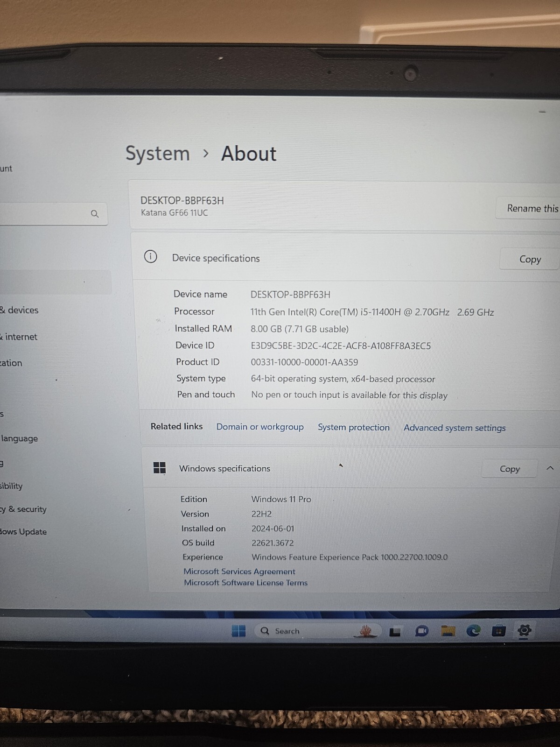Open System protection link
The image size is (560, 747).
[x=353, y=427]
